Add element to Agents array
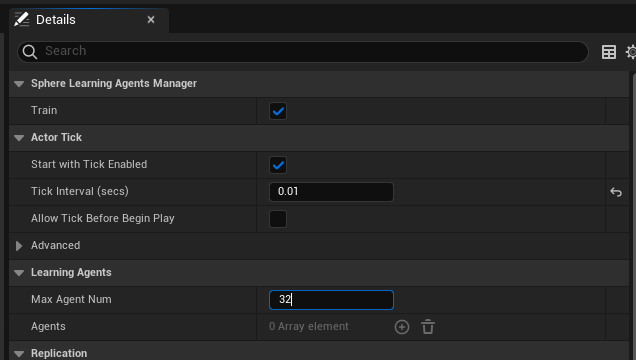This screenshot has width=636, height=360. click(x=402, y=327)
